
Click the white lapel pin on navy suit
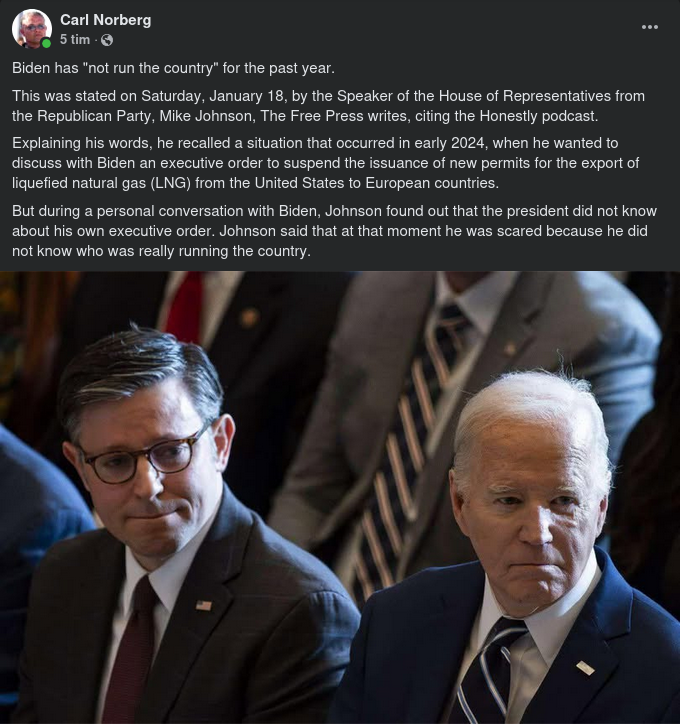click(585, 668)
